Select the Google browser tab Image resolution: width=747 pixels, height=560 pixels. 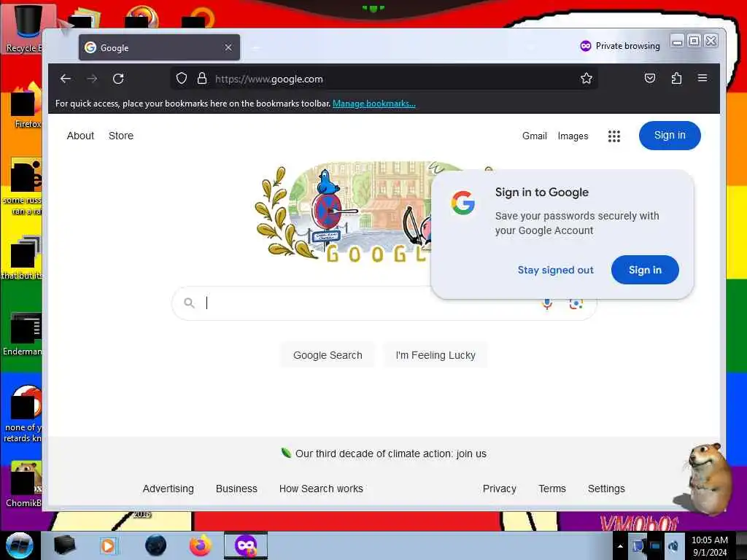tap(159, 47)
